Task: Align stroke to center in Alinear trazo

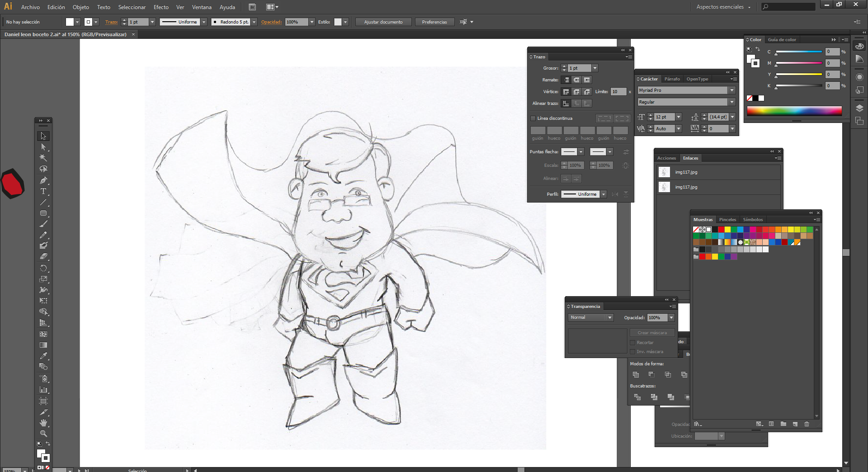Action: coord(566,104)
